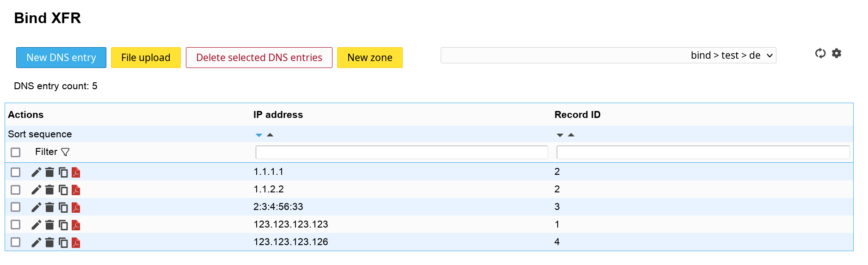Viewport: 868px width, 265px height.
Task: Click the IP address filter input field
Action: pos(401,152)
